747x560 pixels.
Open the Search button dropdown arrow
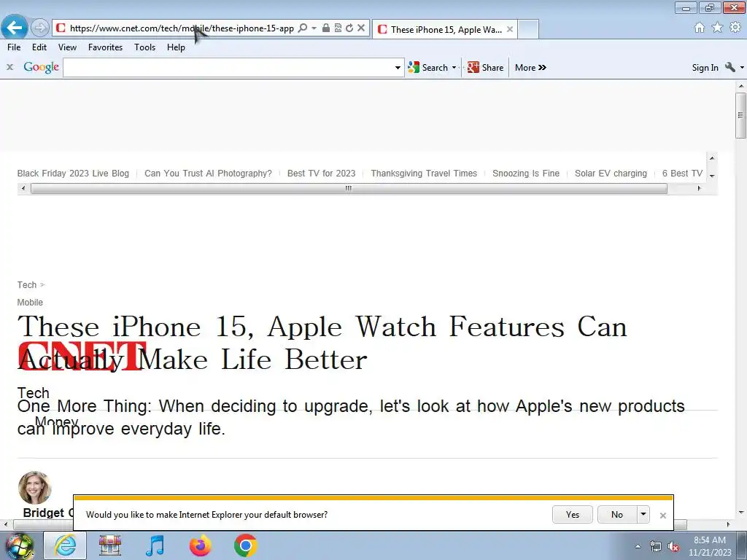tap(454, 68)
